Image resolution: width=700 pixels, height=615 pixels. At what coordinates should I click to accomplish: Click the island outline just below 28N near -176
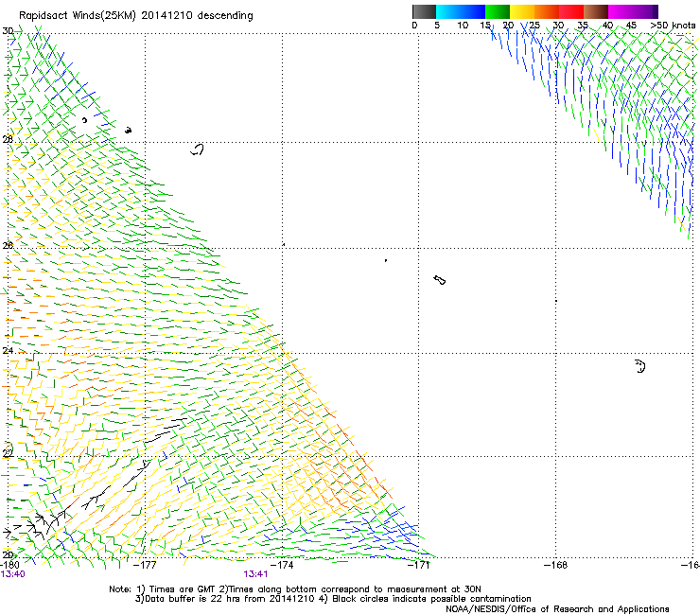point(198,149)
